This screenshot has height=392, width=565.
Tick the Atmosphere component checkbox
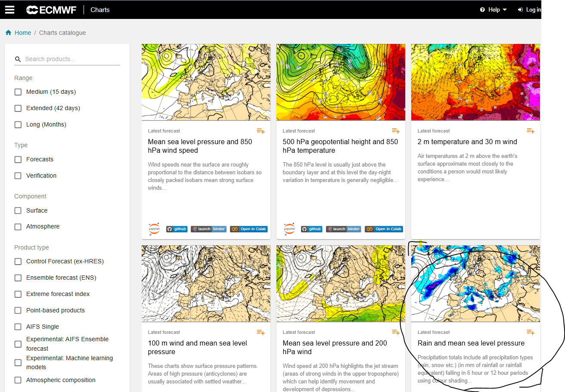[x=18, y=227]
